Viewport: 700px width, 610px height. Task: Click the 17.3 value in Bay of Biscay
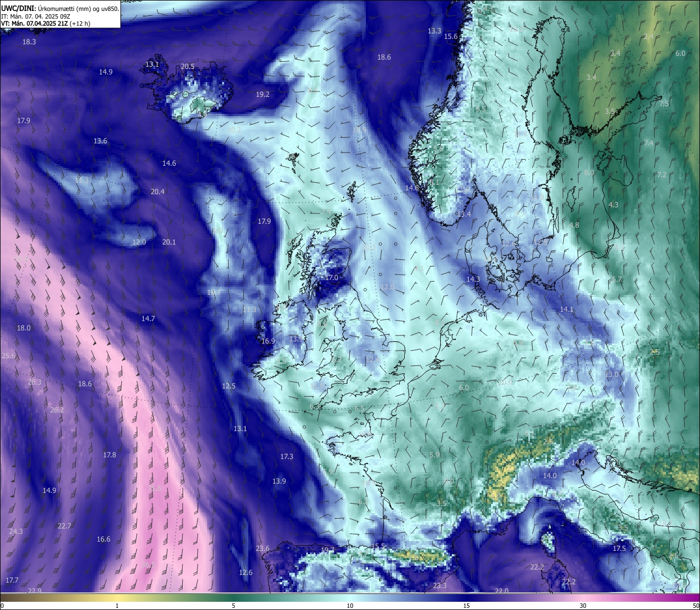tap(287, 456)
